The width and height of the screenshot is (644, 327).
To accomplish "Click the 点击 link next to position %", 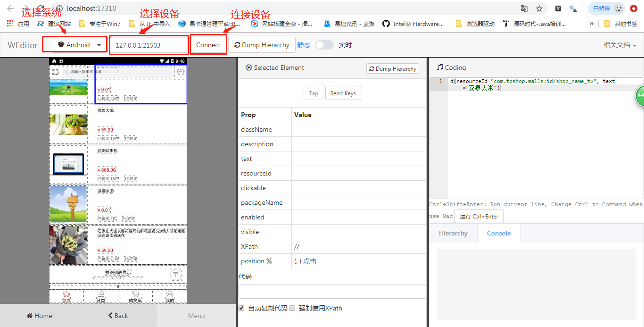I will [x=310, y=260].
